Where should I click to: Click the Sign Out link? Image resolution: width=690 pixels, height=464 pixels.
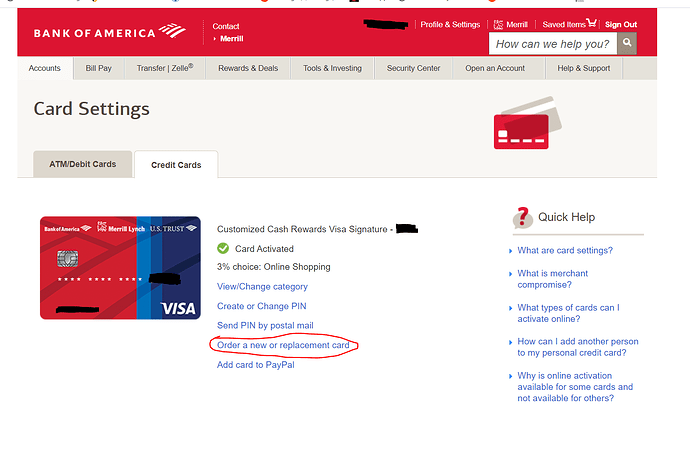click(620, 24)
